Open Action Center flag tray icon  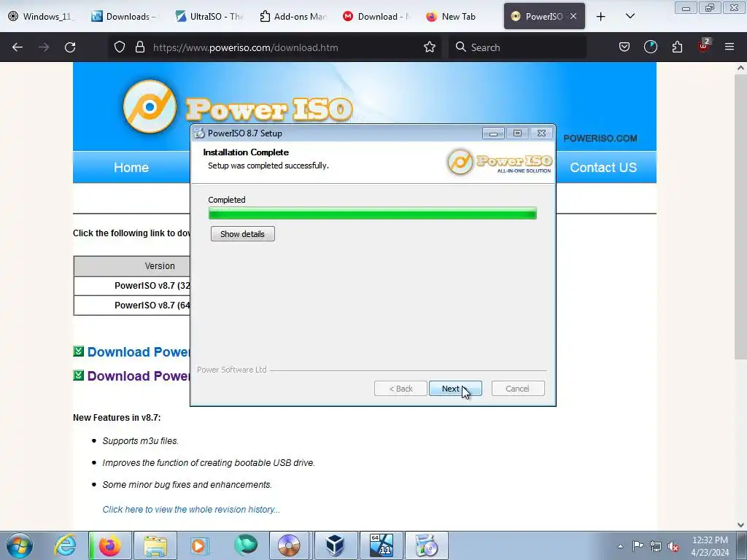click(638, 546)
